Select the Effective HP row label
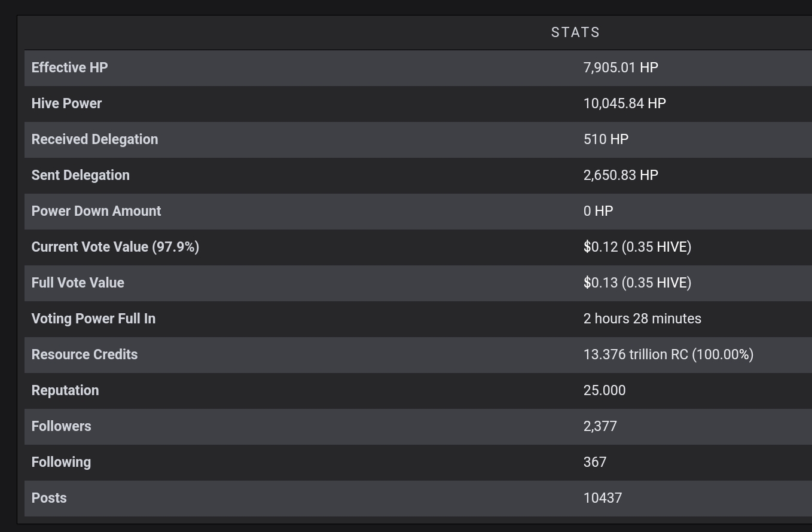This screenshot has height=532, width=812. [69, 68]
